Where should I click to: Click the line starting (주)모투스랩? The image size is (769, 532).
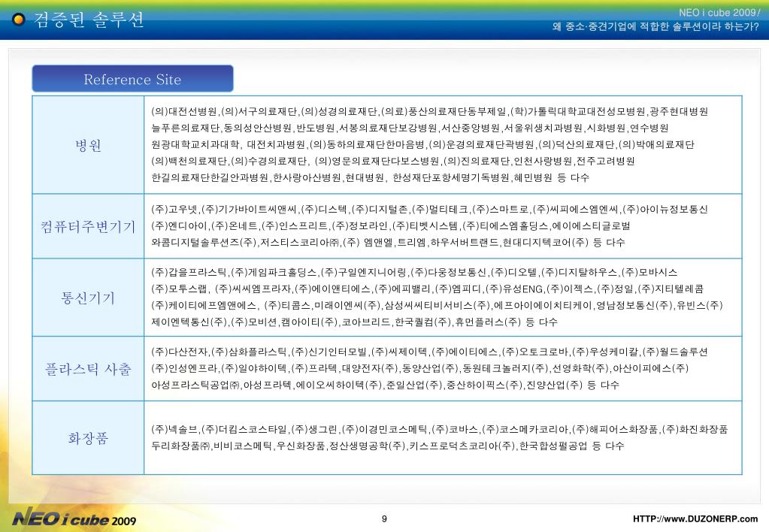tap(427, 289)
